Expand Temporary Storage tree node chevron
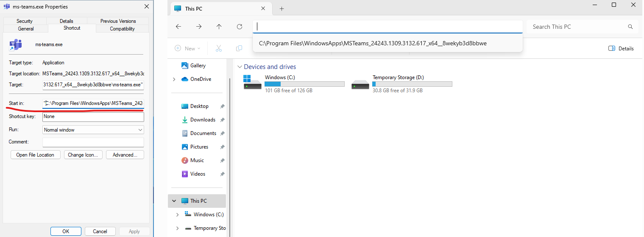 pos(177,228)
